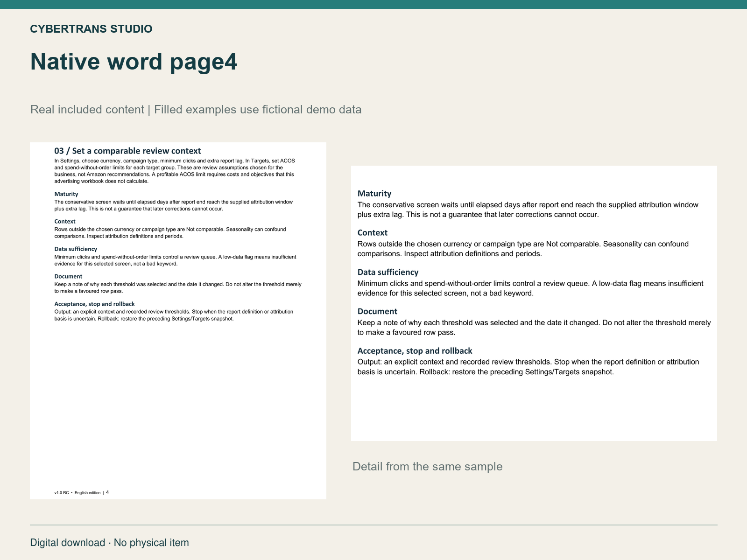Click 'The conservative screen waits' line in detail panel

coord(528,205)
